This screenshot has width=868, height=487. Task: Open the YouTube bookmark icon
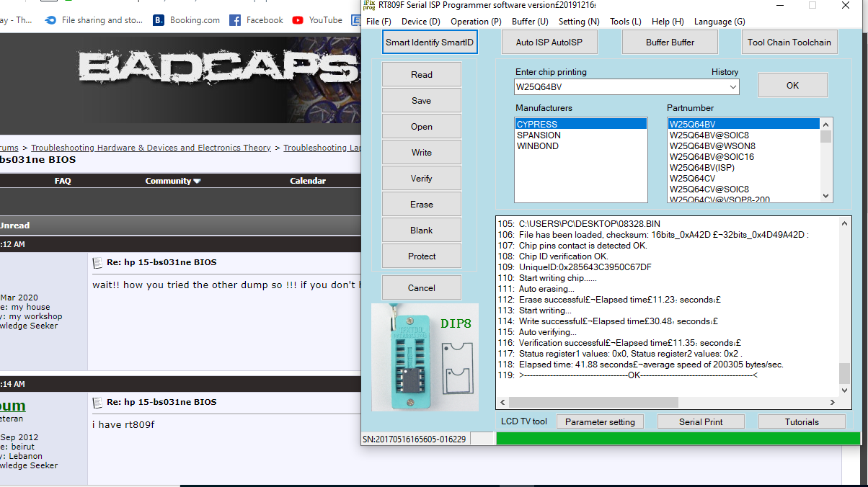pyautogui.click(x=298, y=20)
